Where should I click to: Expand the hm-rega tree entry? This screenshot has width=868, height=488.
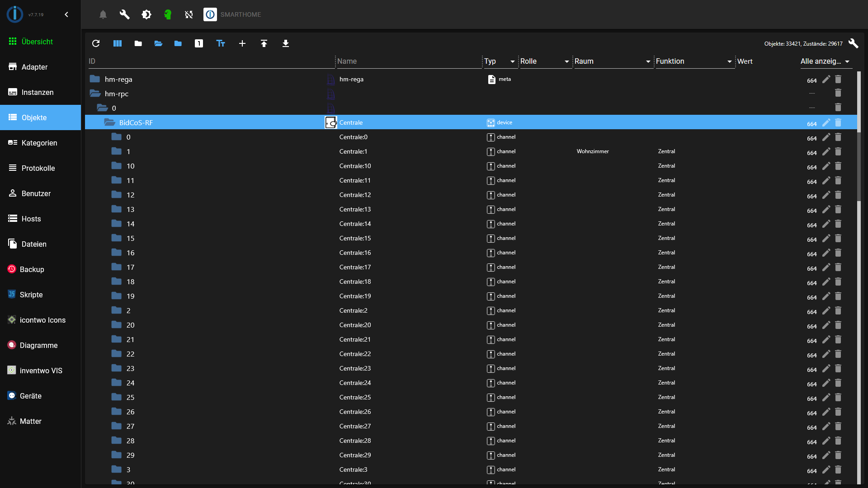click(94, 79)
